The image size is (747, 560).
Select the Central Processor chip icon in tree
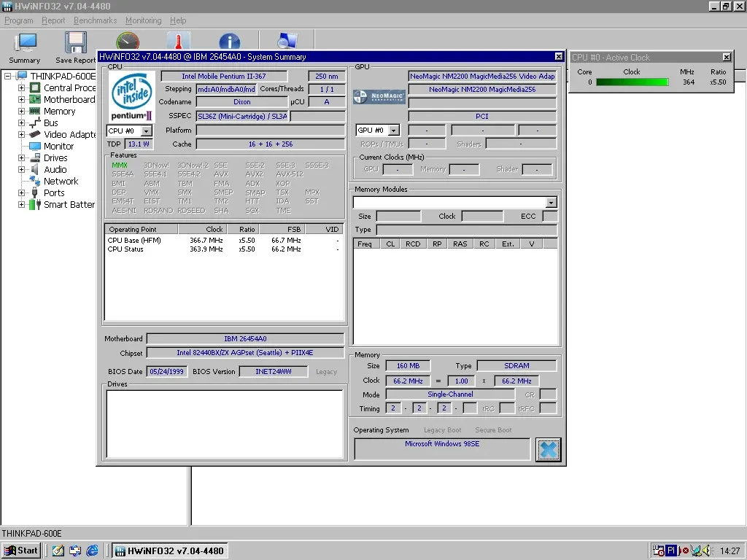[x=35, y=87]
